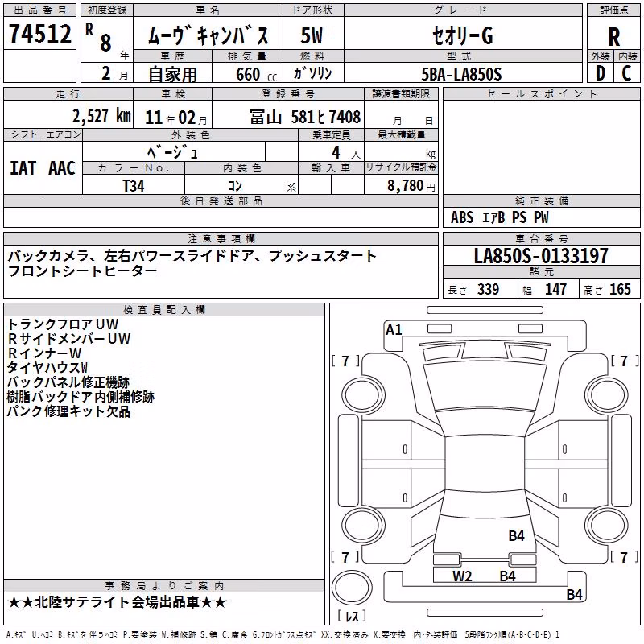Click the air conditioner code AAC
Screen dimensions: 644x644
click(62, 168)
